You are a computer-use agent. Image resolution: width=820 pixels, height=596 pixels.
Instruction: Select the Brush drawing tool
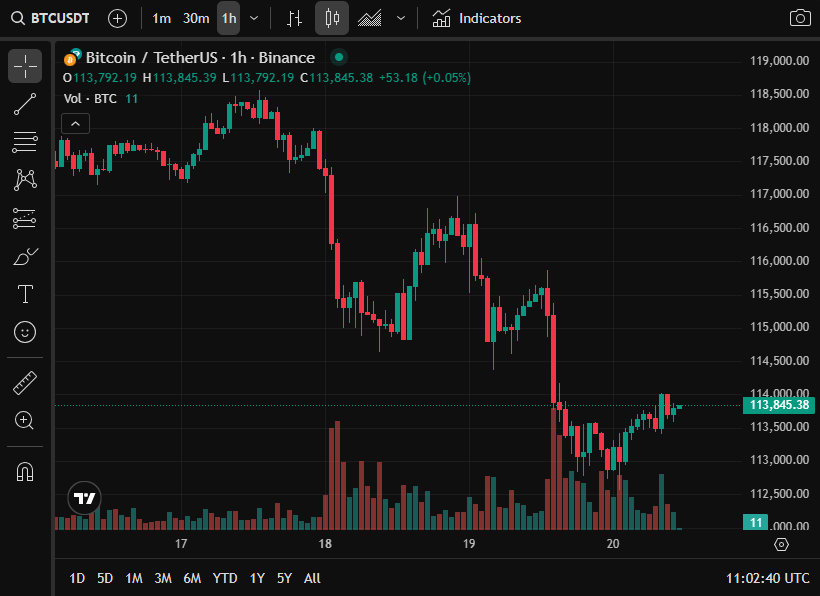pyautogui.click(x=25, y=256)
